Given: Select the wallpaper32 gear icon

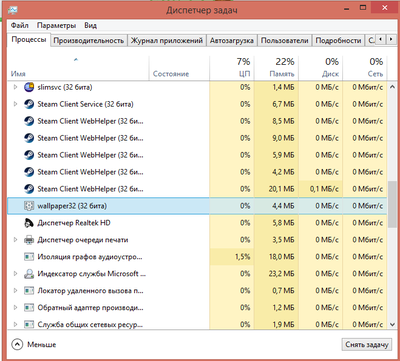Looking at the screenshot, I should (29, 206).
